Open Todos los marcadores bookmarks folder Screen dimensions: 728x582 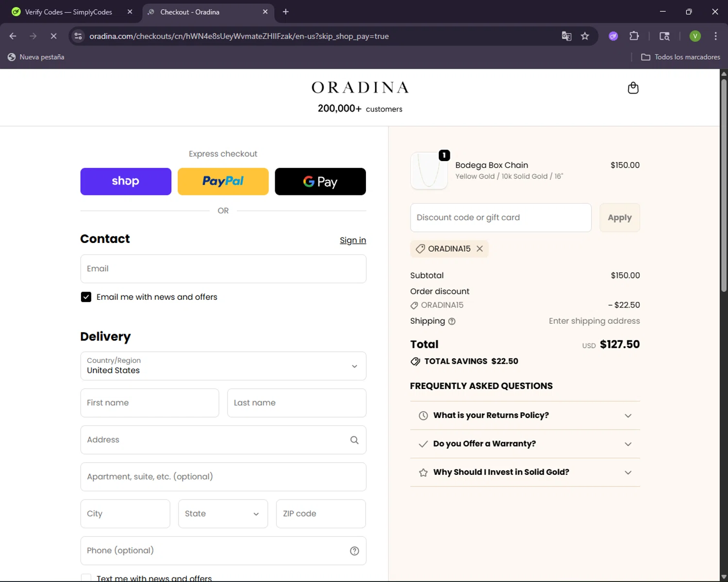[x=680, y=57]
